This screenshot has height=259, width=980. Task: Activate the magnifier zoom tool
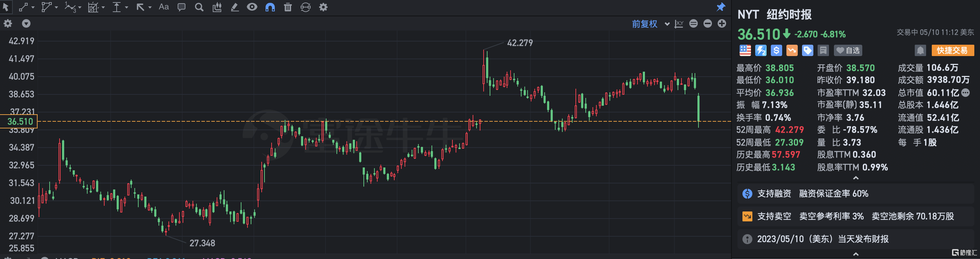pos(199,7)
